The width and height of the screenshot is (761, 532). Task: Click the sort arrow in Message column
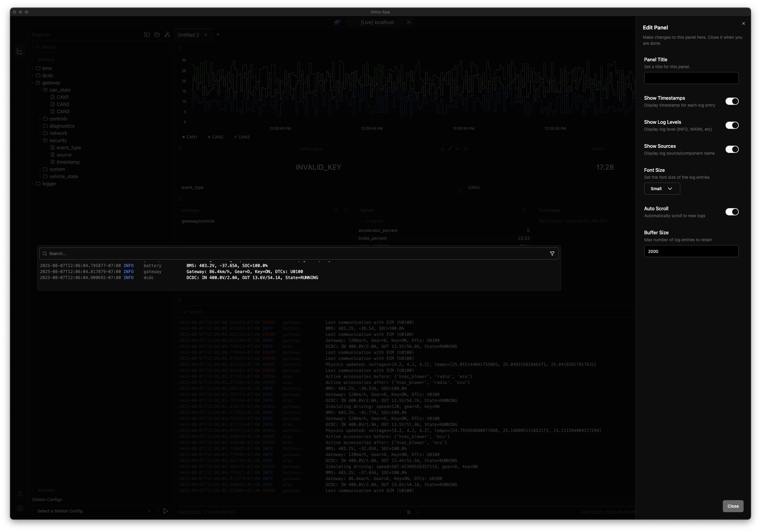pos(336,211)
